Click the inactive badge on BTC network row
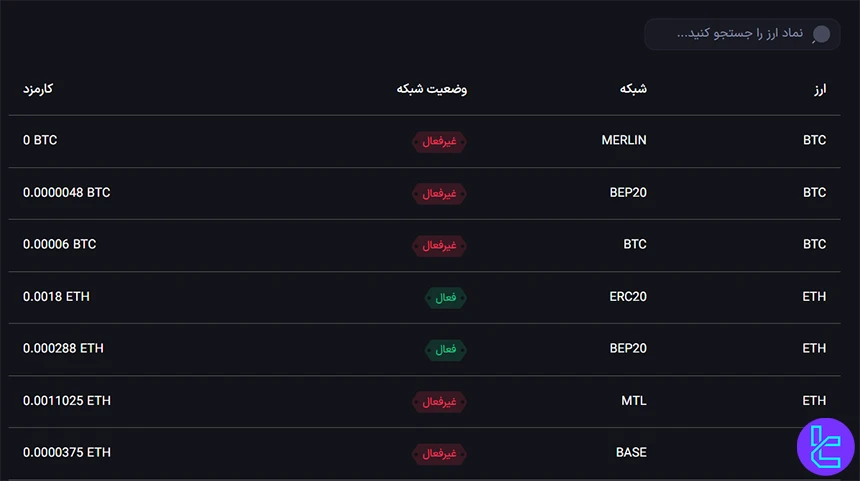860x481 pixels. [438, 245]
